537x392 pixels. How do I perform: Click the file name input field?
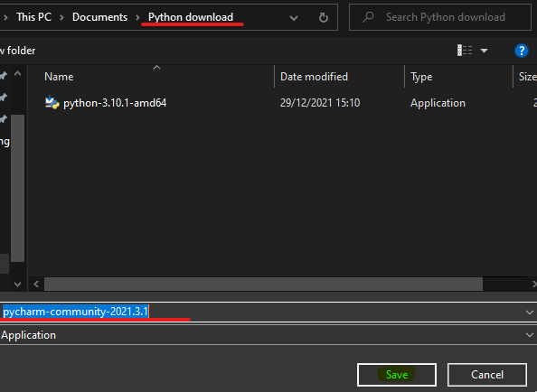(261, 312)
